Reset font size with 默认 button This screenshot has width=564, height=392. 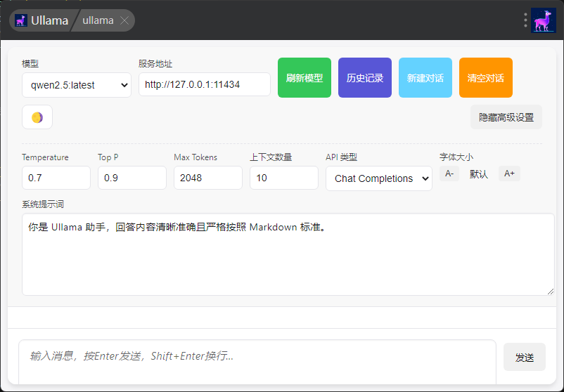pos(479,174)
